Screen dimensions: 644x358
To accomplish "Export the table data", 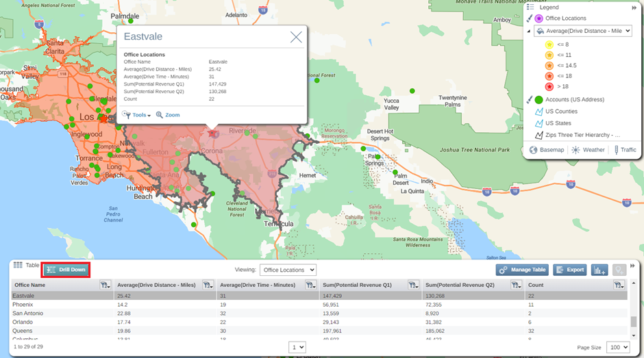I will pos(569,270).
